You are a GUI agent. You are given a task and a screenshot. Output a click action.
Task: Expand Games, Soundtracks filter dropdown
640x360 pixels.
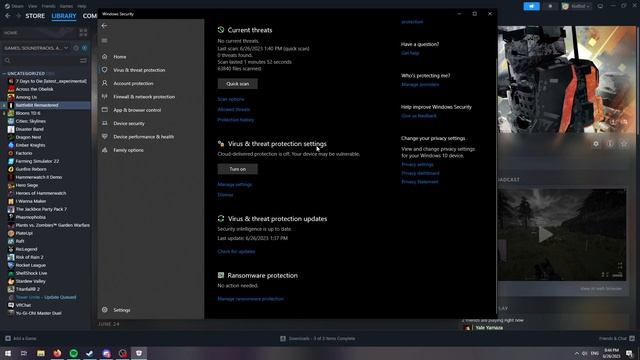[36, 48]
